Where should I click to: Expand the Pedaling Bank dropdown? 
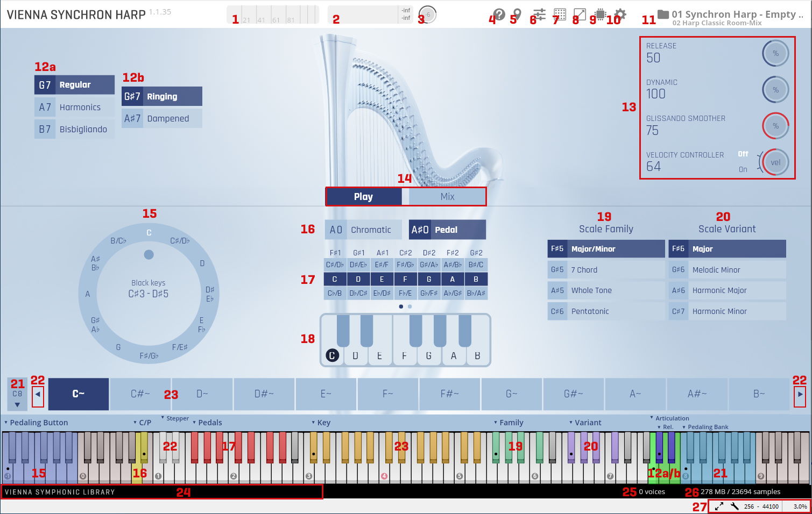click(x=705, y=427)
